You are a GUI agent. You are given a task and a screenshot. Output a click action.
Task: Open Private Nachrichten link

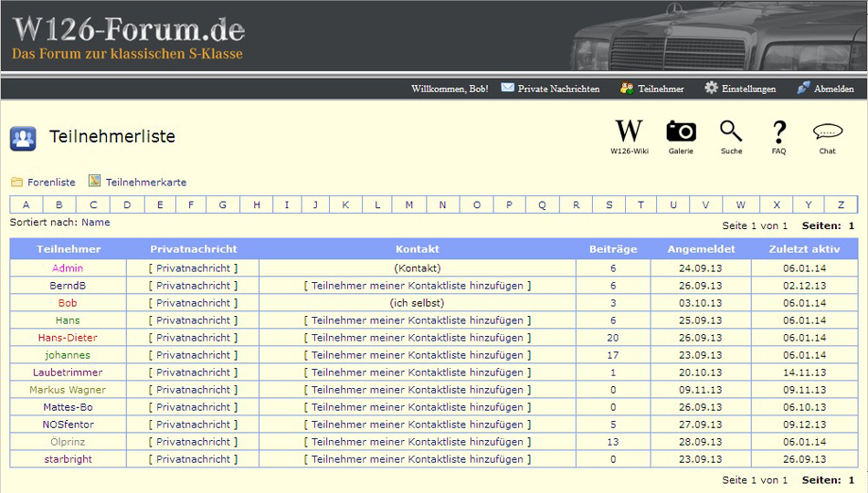click(x=558, y=89)
